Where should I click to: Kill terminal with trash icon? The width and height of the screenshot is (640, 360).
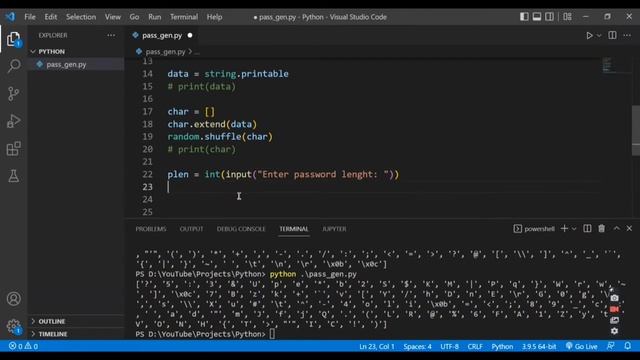coord(602,229)
